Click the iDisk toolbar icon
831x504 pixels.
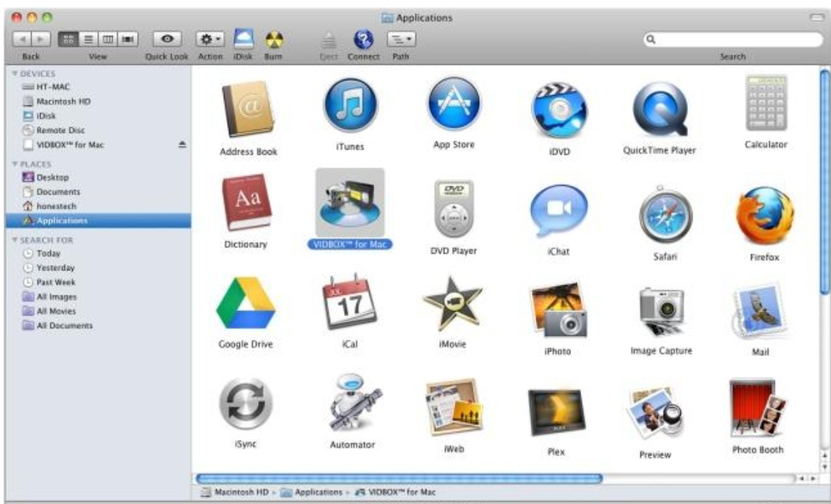tap(243, 38)
